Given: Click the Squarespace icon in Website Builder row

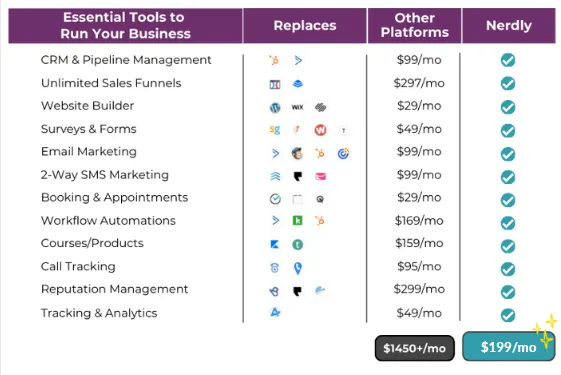Looking at the screenshot, I should click(x=320, y=107).
